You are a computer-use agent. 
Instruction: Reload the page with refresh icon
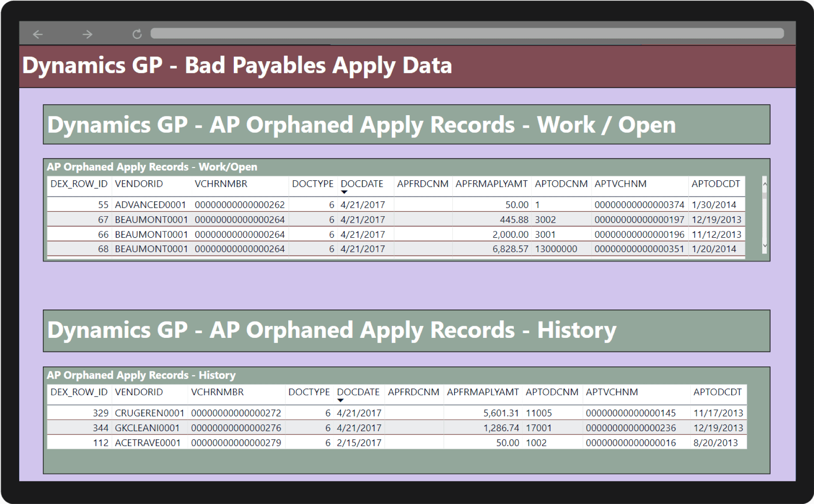coord(137,34)
